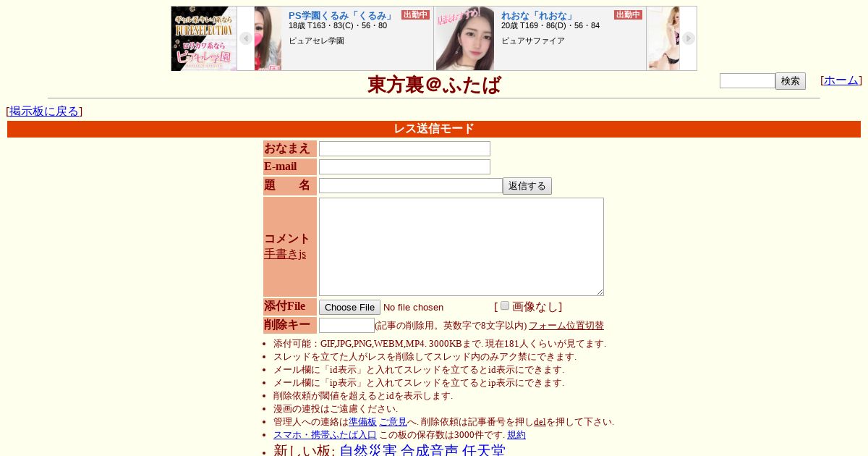The height and width of the screenshot is (456, 868).
Task: Open the ご意見 link
Action: [x=393, y=422]
